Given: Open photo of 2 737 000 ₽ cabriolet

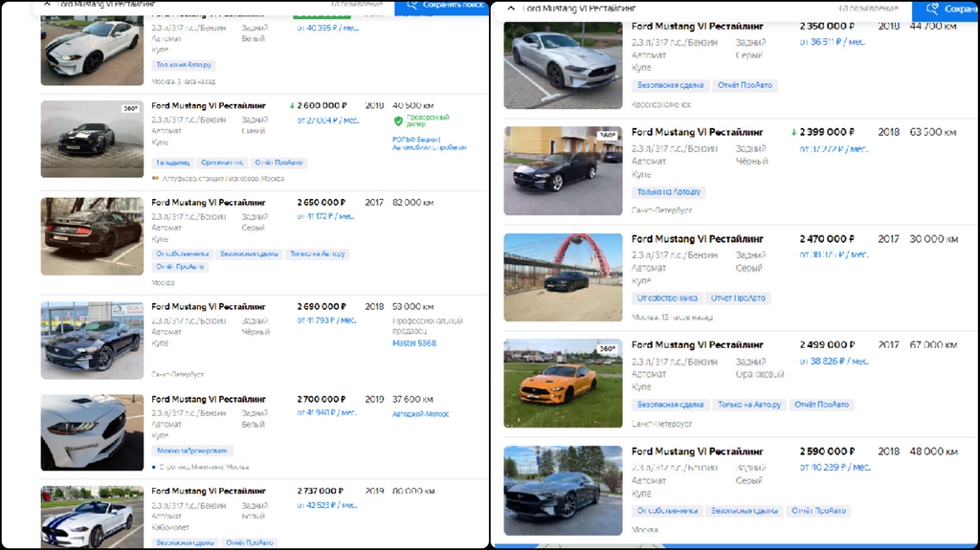Looking at the screenshot, I should point(92,517).
